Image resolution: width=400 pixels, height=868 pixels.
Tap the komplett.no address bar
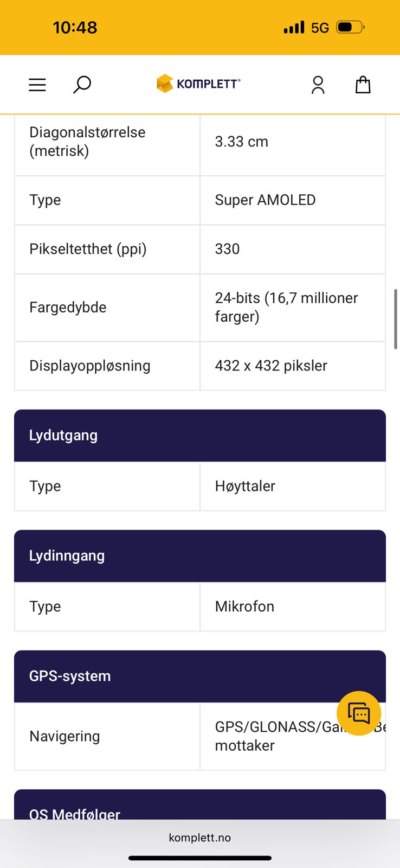pyautogui.click(x=199, y=838)
